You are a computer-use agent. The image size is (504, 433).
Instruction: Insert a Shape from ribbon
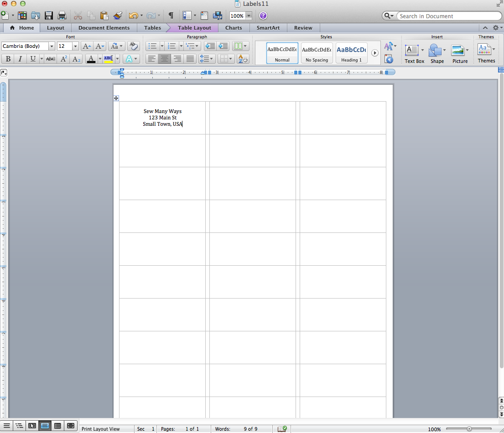pyautogui.click(x=437, y=54)
